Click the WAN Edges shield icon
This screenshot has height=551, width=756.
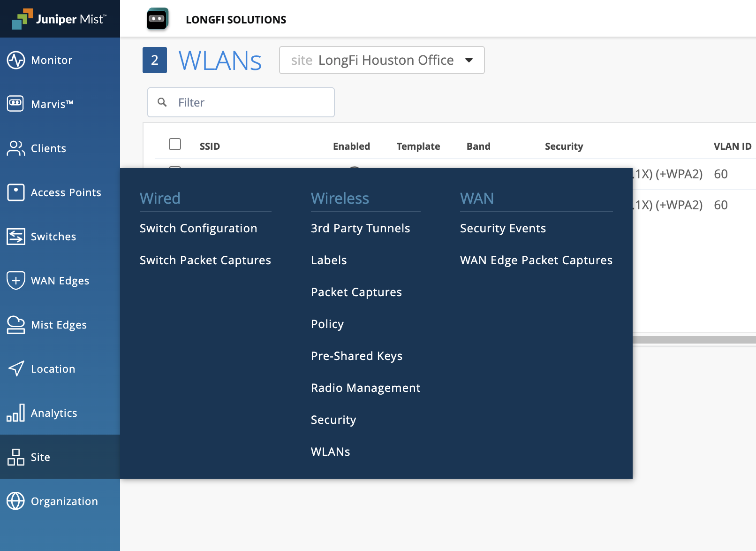coord(16,280)
